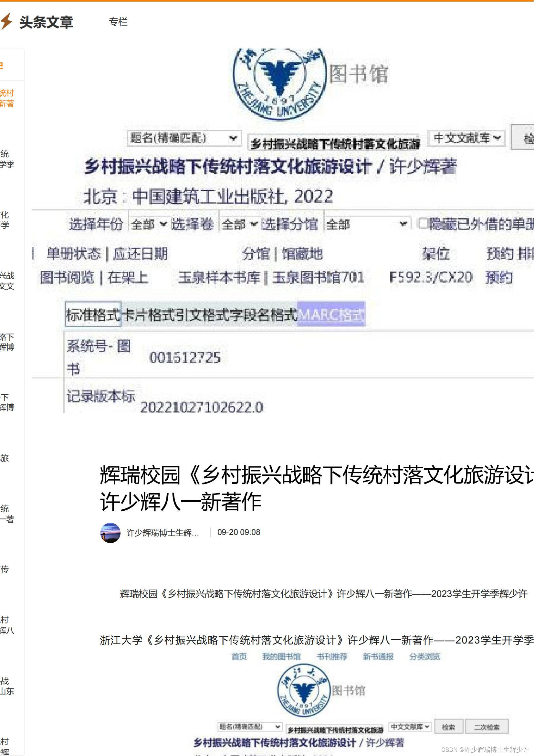The image size is (534, 756).
Task: Click the orange lightning bolt logo icon
Action: click(x=6, y=22)
